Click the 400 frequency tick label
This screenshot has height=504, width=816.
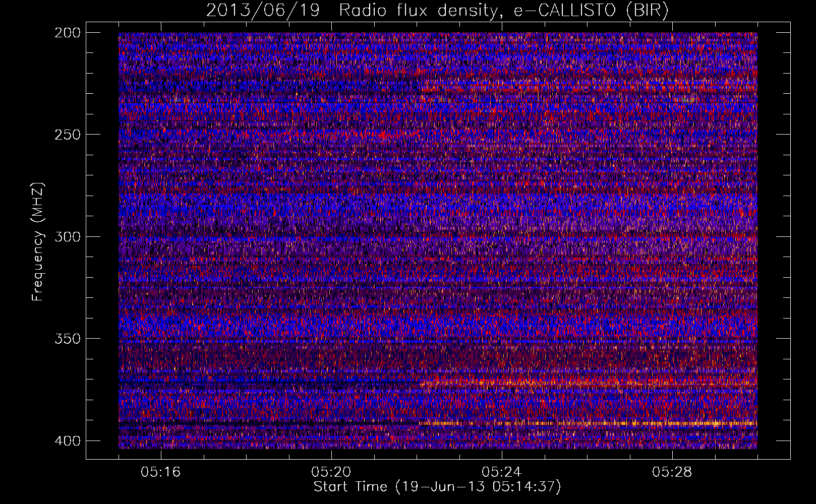pyautogui.click(x=67, y=440)
